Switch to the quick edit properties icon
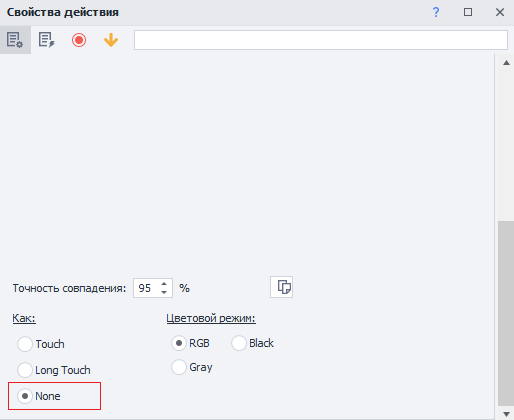 click(x=46, y=40)
